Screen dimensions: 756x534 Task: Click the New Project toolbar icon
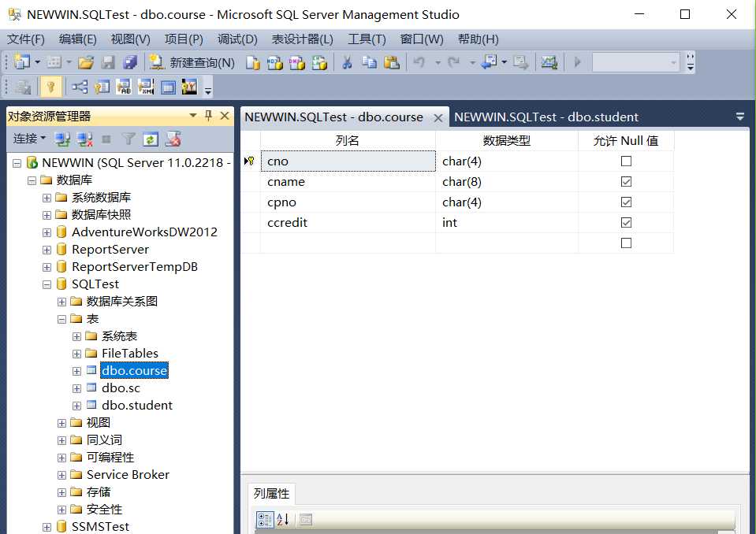point(22,61)
